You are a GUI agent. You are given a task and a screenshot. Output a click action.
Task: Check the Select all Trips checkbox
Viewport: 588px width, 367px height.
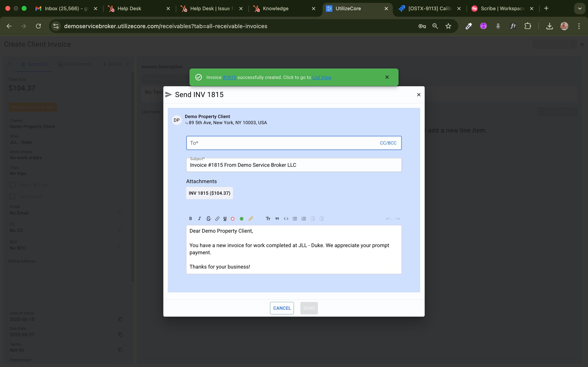click(12, 185)
